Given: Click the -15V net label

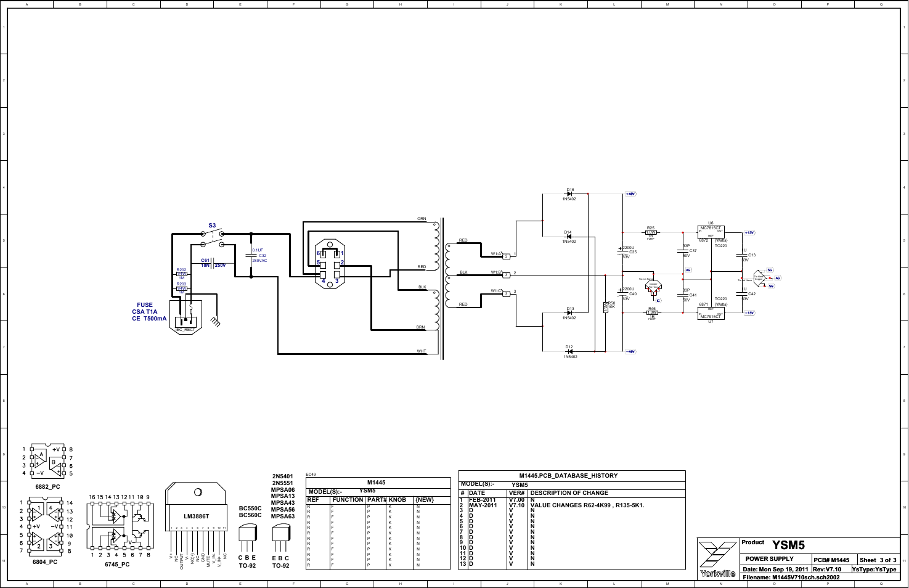Looking at the screenshot, I should point(749,313).
